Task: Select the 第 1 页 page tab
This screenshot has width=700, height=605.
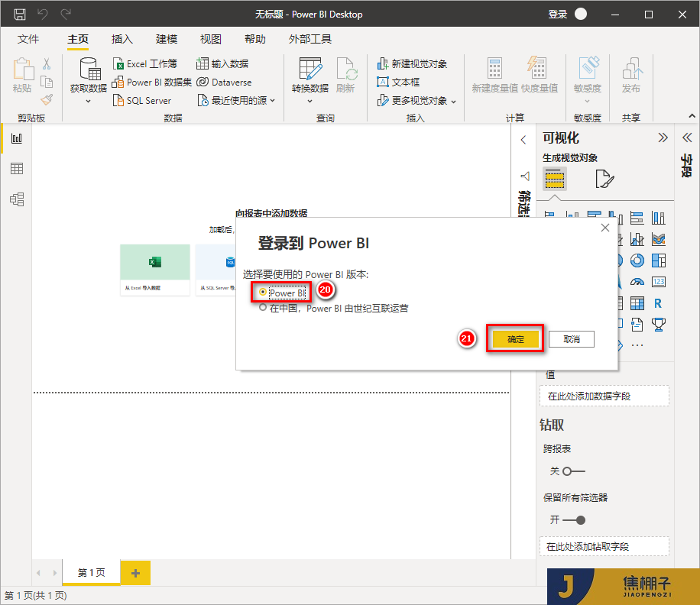Action: click(x=92, y=572)
